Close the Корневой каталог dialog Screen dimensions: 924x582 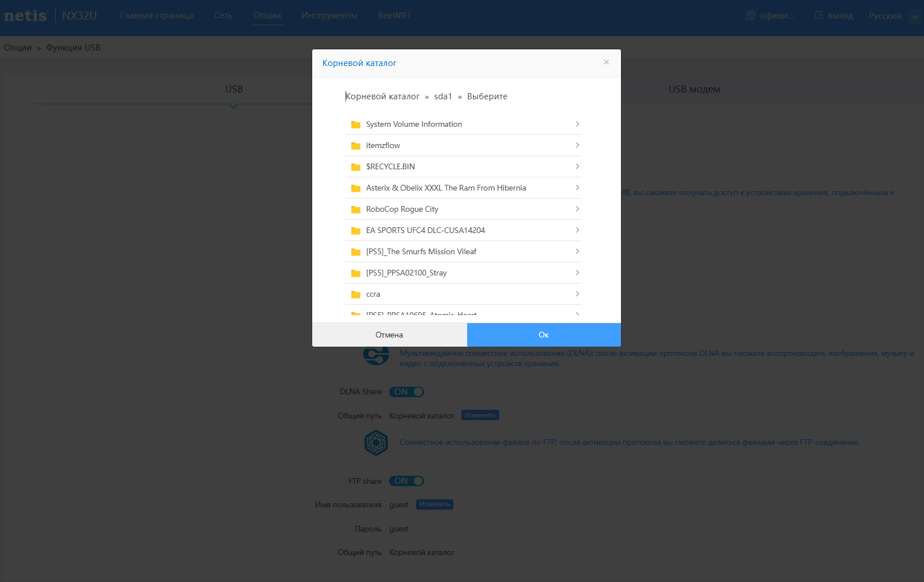pyautogui.click(x=606, y=63)
